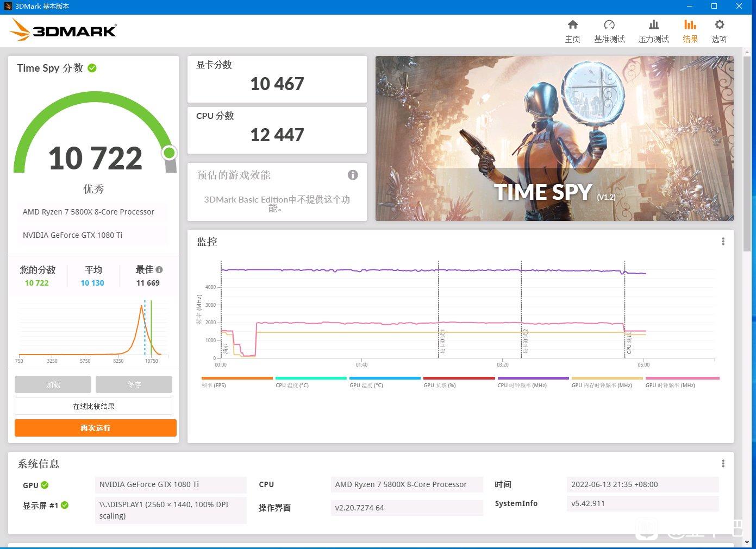Click the 3DMark logo in the header
The height and width of the screenshot is (549, 756).
click(x=63, y=30)
